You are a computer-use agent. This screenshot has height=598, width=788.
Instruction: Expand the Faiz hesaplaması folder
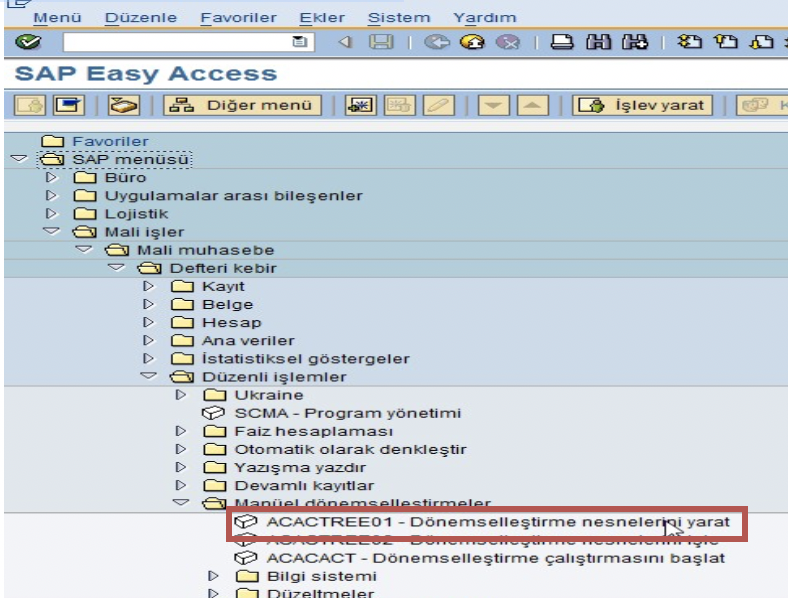click(180, 431)
